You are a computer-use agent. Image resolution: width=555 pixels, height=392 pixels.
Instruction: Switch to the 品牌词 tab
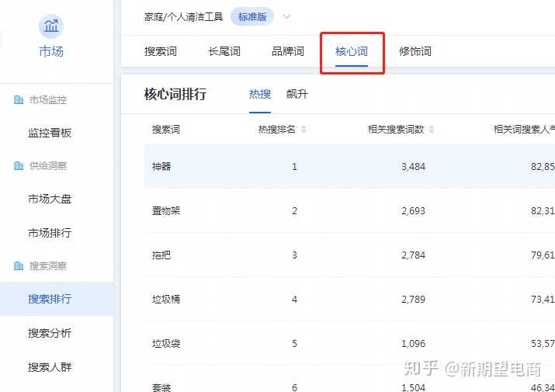point(288,51)
